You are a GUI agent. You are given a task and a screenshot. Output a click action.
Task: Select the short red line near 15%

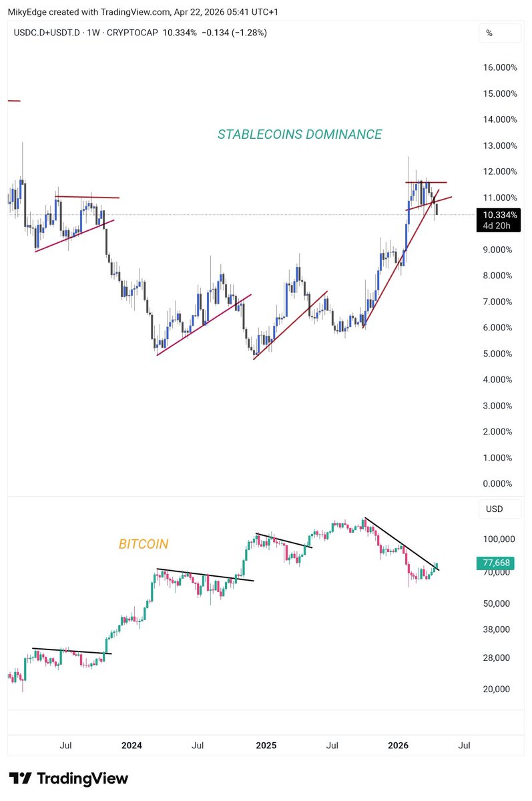(x=14, y=101)
